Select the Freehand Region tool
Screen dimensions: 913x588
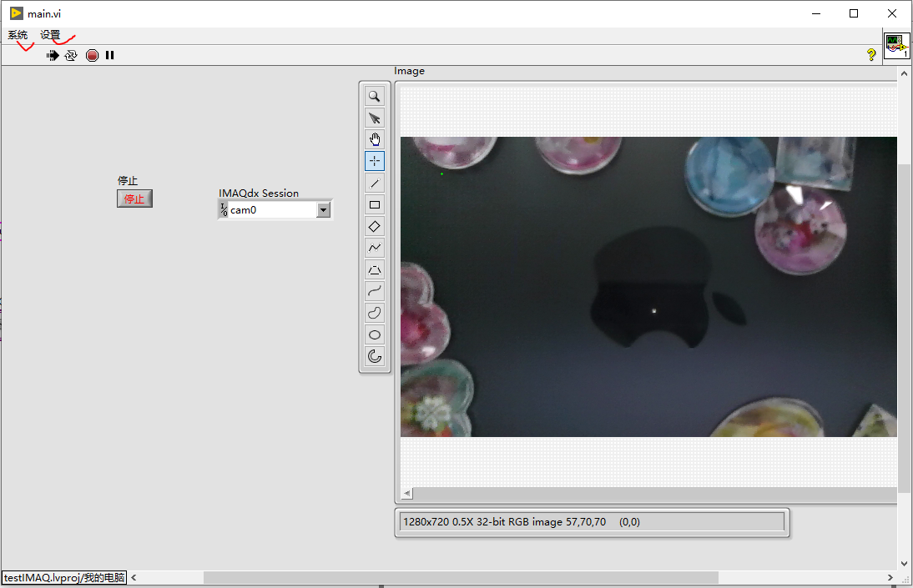375,314
